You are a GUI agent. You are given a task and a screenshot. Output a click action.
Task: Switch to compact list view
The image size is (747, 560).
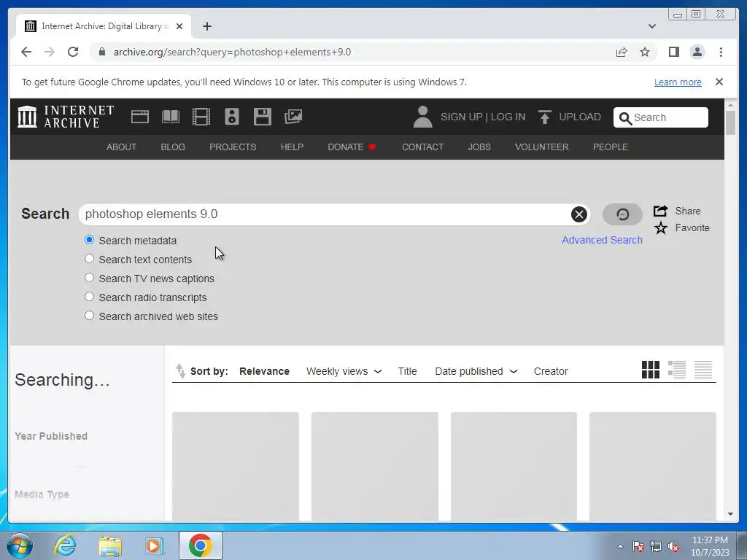703,370
